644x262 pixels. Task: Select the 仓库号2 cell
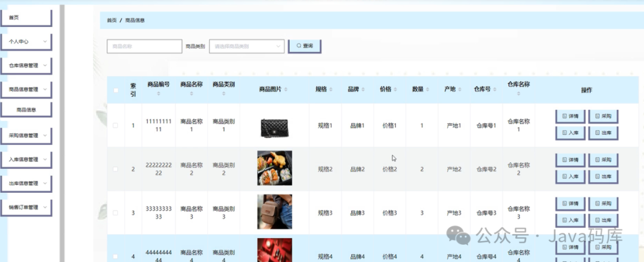487,169
